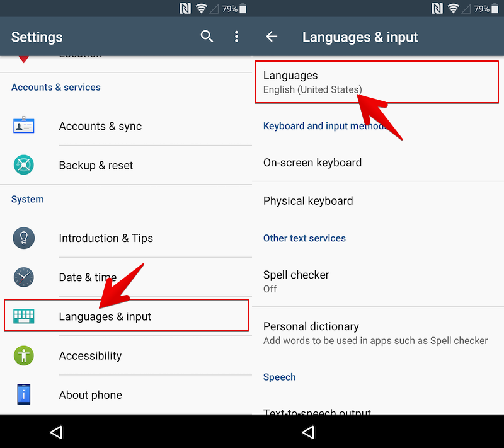Open Personal dictionary entry
Screen dimensions: 504x448
tap(378, 333)
